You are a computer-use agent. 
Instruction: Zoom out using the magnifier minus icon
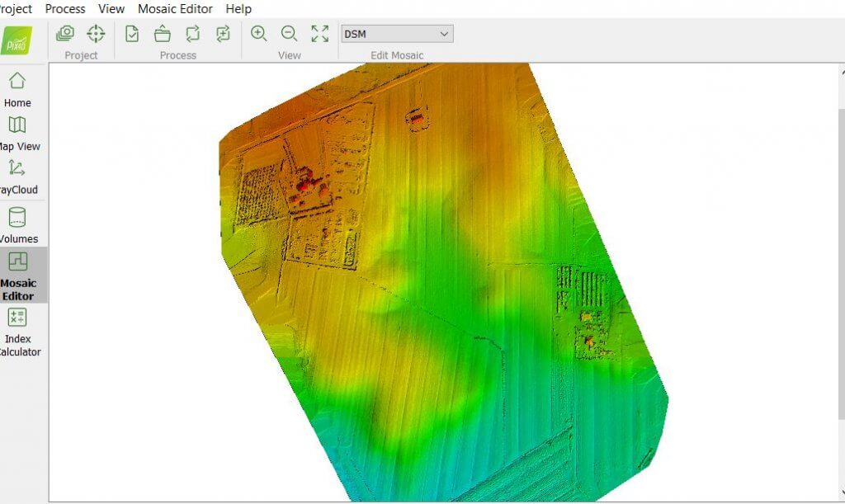(289, 34)
